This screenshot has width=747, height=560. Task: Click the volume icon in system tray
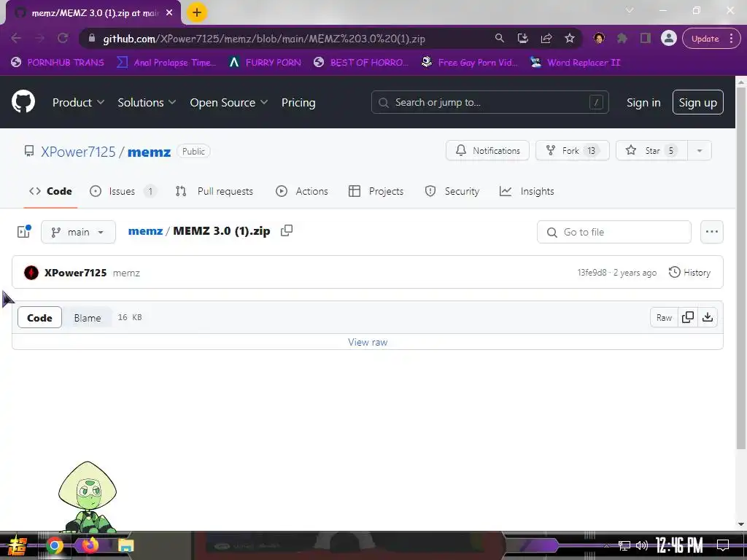(642, 545)
